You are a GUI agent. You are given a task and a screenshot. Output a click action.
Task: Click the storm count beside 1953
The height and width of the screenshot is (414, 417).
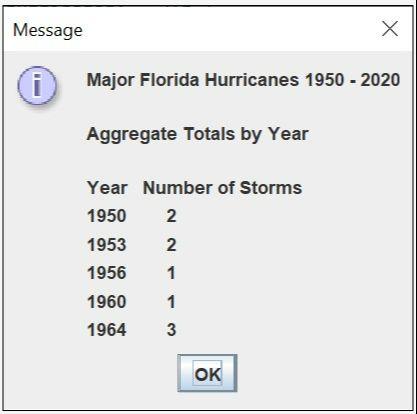click(171, 245)
